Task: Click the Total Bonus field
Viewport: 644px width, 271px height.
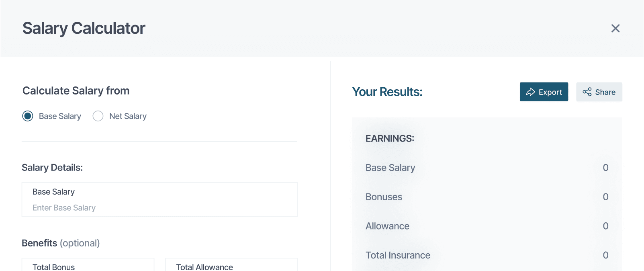Action: coord(88,266)
